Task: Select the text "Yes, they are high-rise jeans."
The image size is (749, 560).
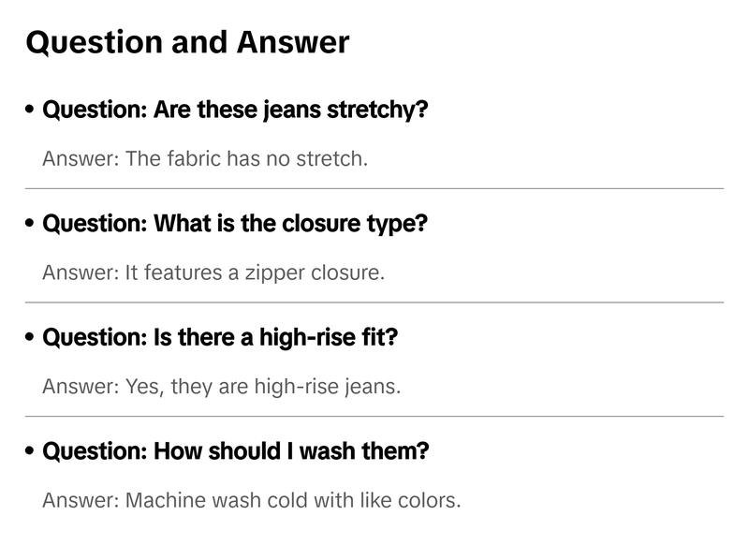Action: coord(263,386)
